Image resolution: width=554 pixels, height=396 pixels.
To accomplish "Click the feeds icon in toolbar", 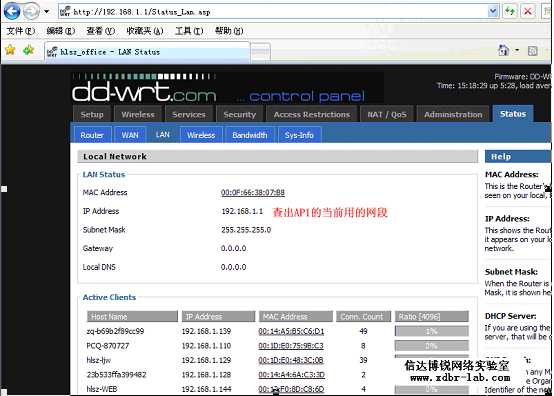I will click(x=532, y=51).
